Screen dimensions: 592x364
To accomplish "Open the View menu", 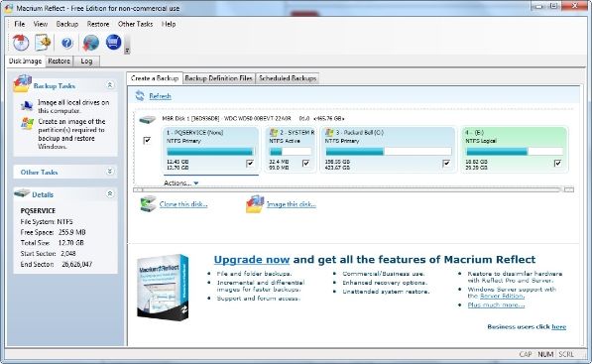I will (41, 24).
